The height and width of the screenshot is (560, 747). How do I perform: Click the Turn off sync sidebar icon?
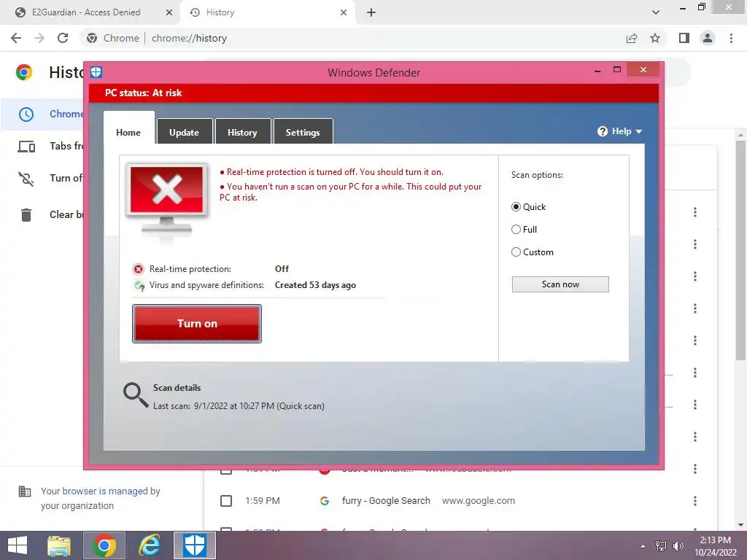click(26, 179)
